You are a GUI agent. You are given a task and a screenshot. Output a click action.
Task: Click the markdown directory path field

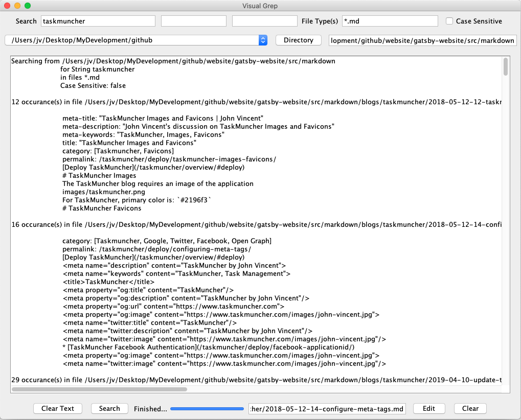(423, 40)
